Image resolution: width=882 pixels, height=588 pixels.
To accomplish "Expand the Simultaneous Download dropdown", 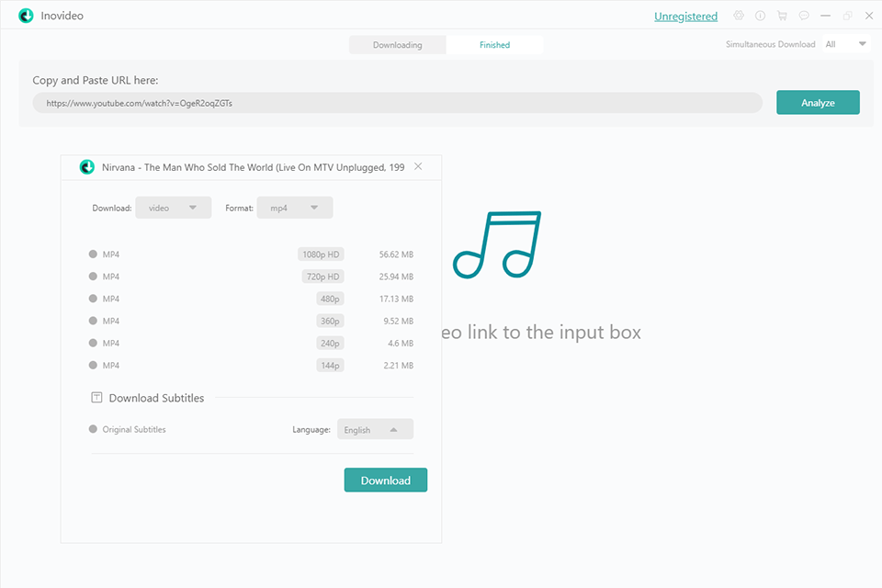I will [845, 44].
